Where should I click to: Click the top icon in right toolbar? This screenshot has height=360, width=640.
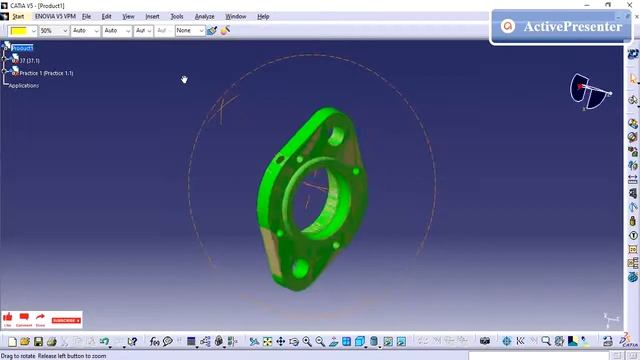click(633, 53)
